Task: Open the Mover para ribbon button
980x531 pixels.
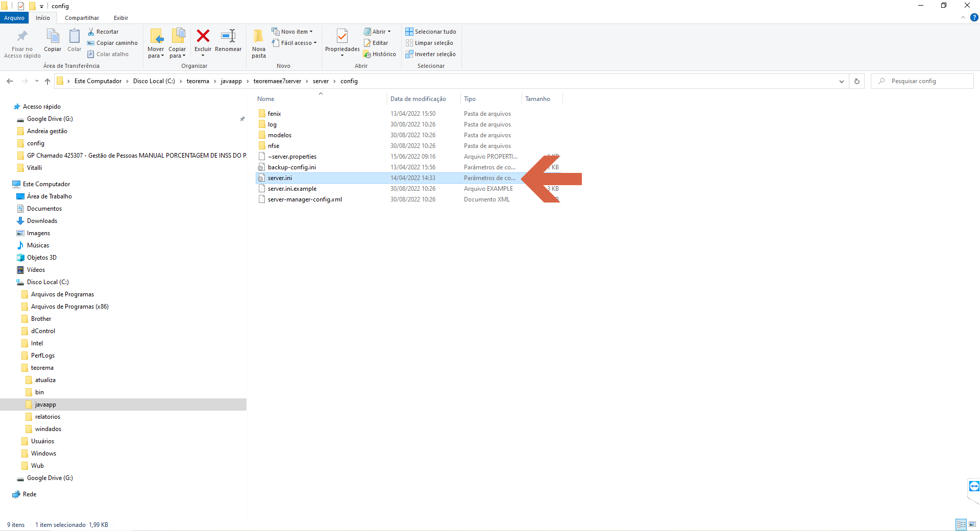Action: pyautogui.click(x=156, y=43)
